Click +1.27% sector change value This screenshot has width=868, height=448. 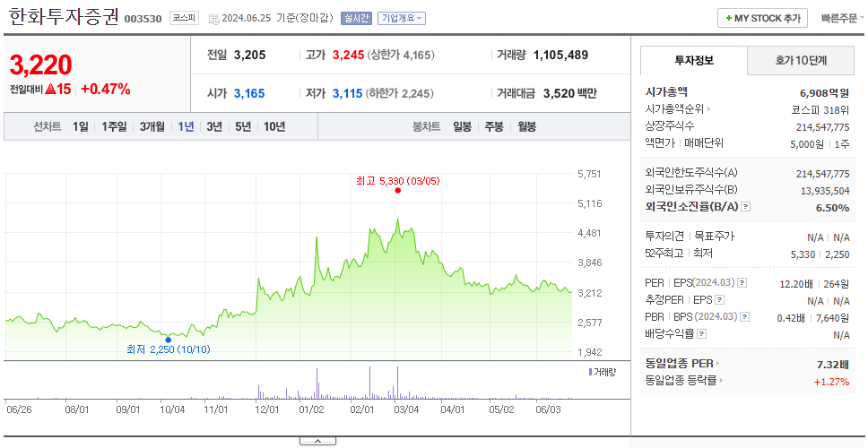[x=831, y=381]
